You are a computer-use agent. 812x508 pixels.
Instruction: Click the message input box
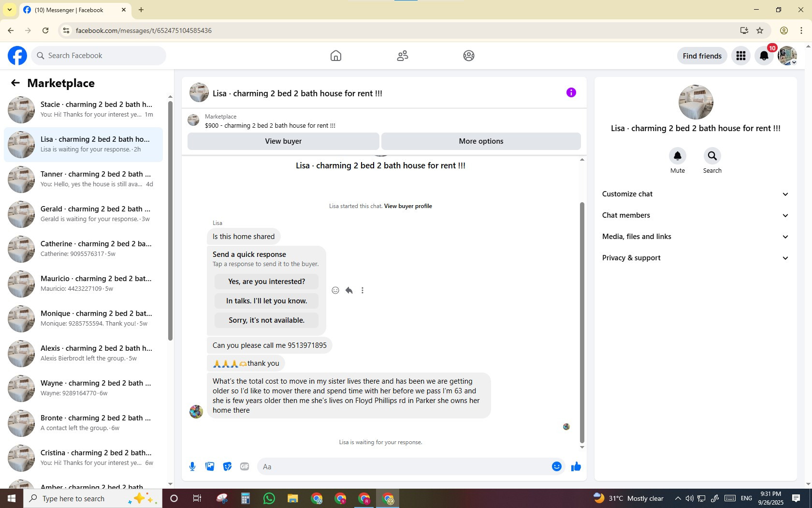point(404,466)
